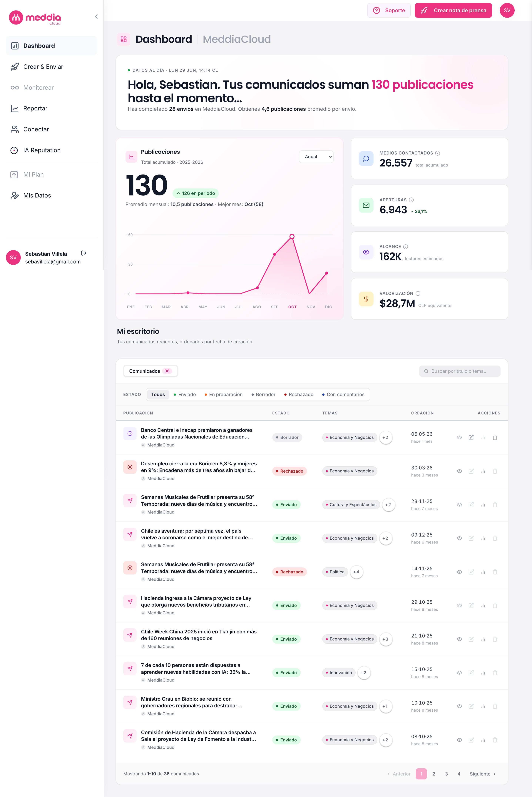
Task: Click the ABR data point on chart
Action: (x=188, y=293)
